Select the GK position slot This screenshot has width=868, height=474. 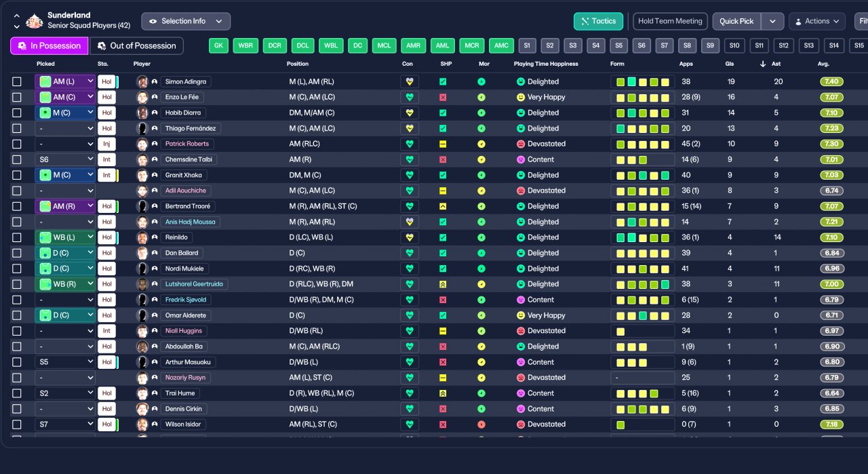(x=218, y=45)
